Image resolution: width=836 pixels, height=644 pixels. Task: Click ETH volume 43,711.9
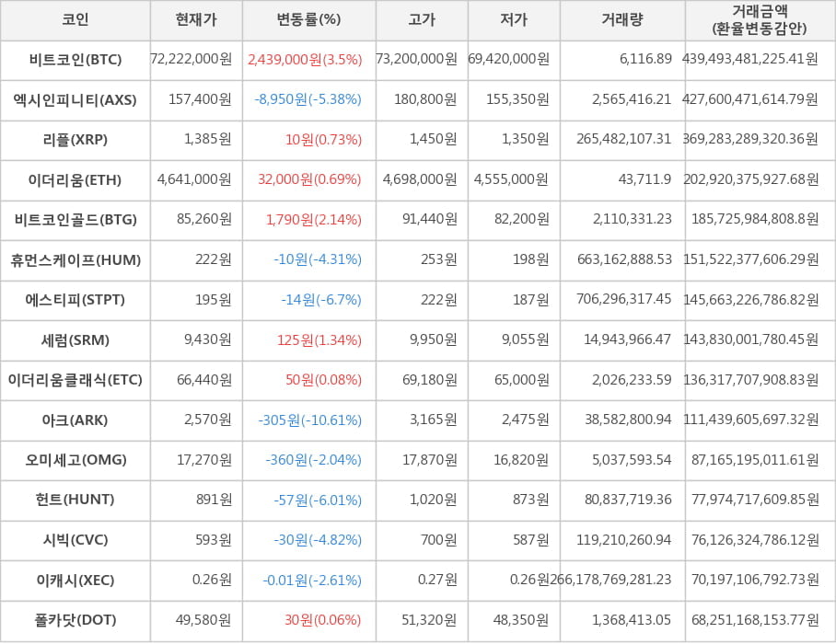[645, 179]
